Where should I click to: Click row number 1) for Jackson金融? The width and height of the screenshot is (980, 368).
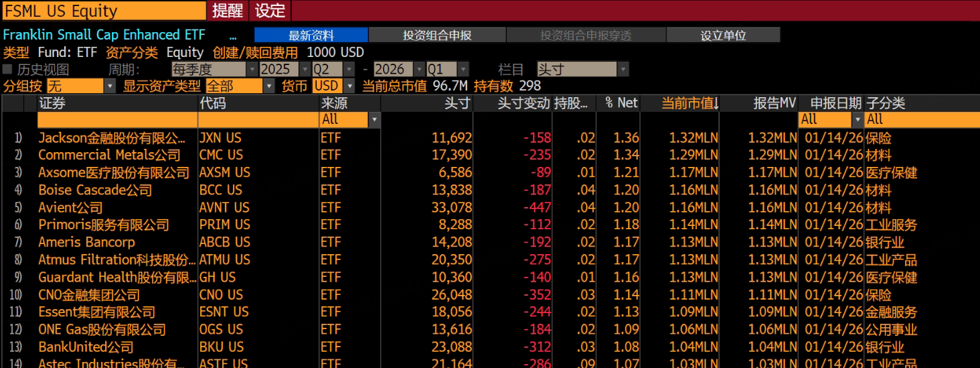(18, 138)
